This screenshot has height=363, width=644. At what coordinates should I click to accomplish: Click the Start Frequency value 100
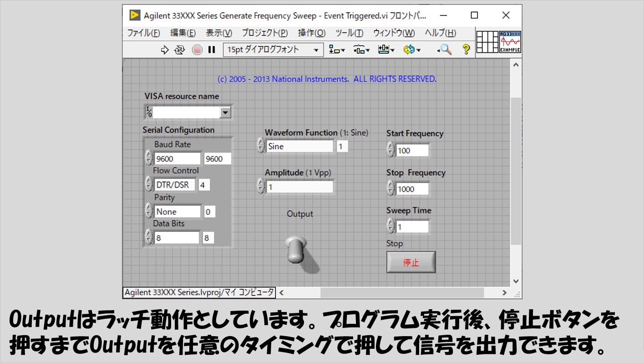point(412,150)
